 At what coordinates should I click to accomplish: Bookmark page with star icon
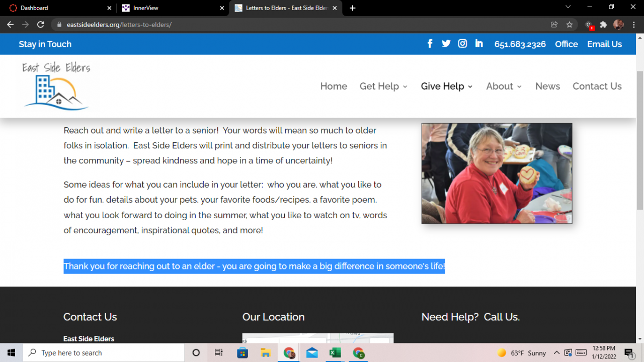(x=570, y=24)
